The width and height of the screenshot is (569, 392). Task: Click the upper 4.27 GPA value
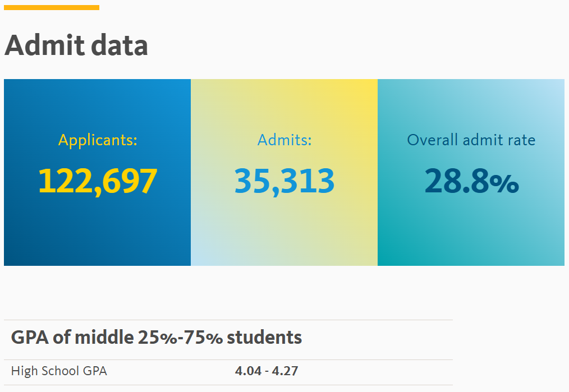point(285,371)
